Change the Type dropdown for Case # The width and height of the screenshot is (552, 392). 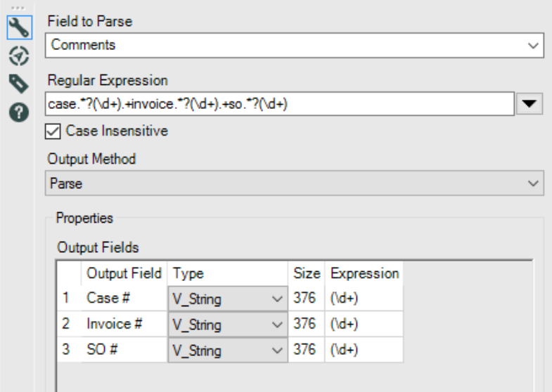click(x=227, y=299)
